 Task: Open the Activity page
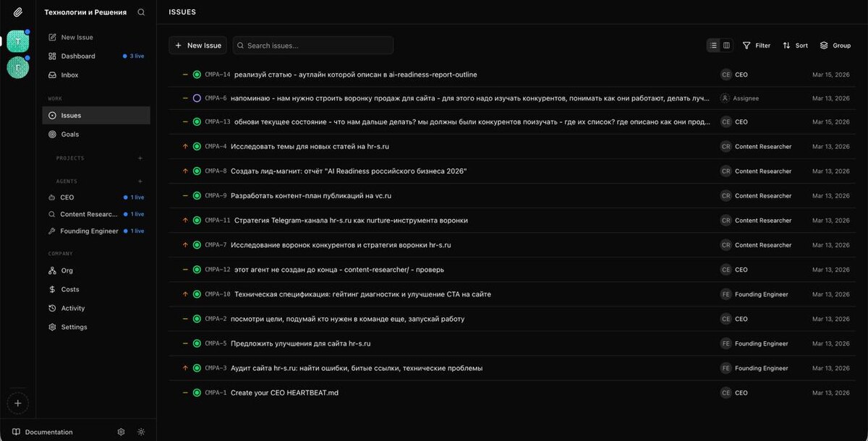click(x=96, y=308)
